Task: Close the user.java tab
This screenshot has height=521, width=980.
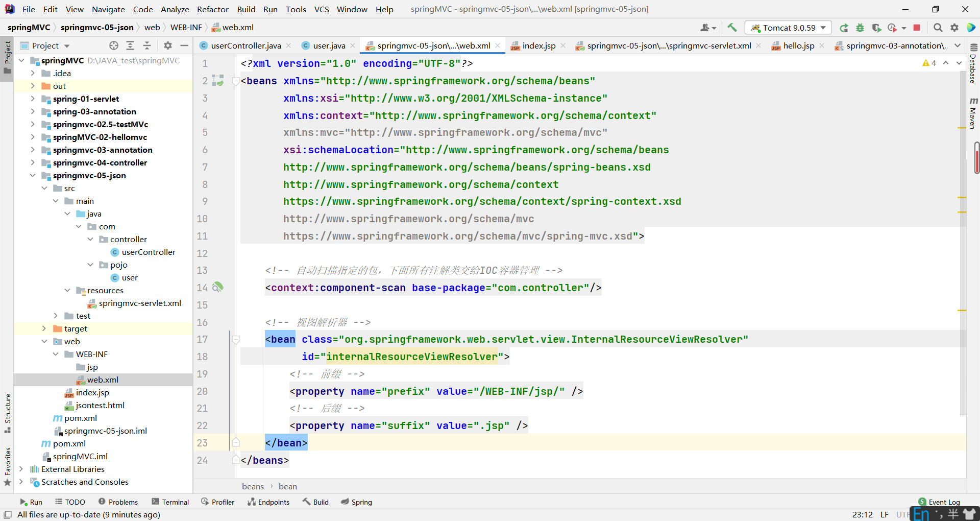Action: [353, 45]
